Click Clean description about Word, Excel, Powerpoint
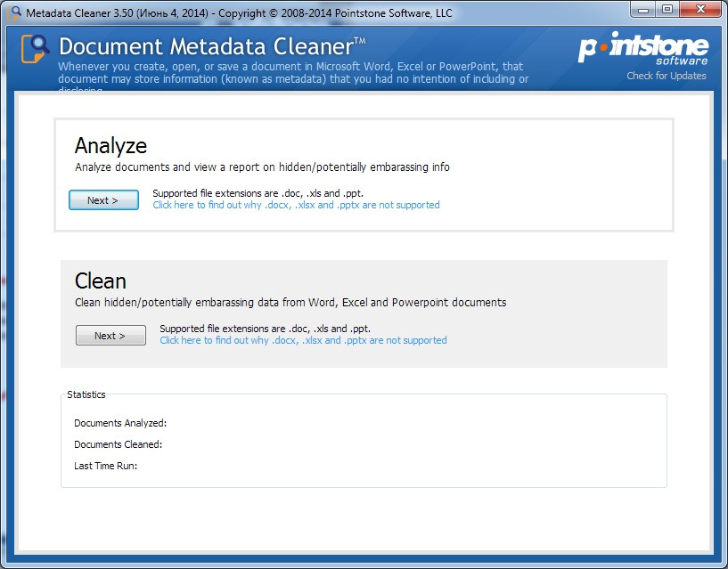This screenshot has height=569, width=728. (x=290, y=303)
